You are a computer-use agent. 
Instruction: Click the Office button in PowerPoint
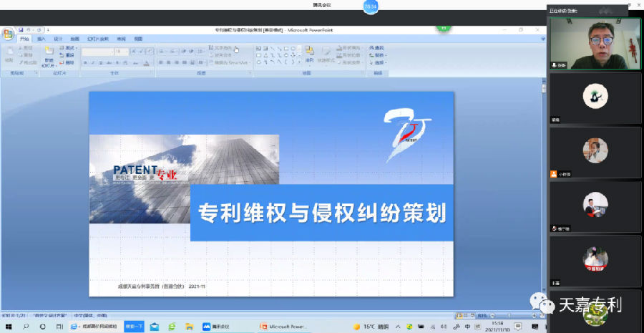click(x=7, y=33)
